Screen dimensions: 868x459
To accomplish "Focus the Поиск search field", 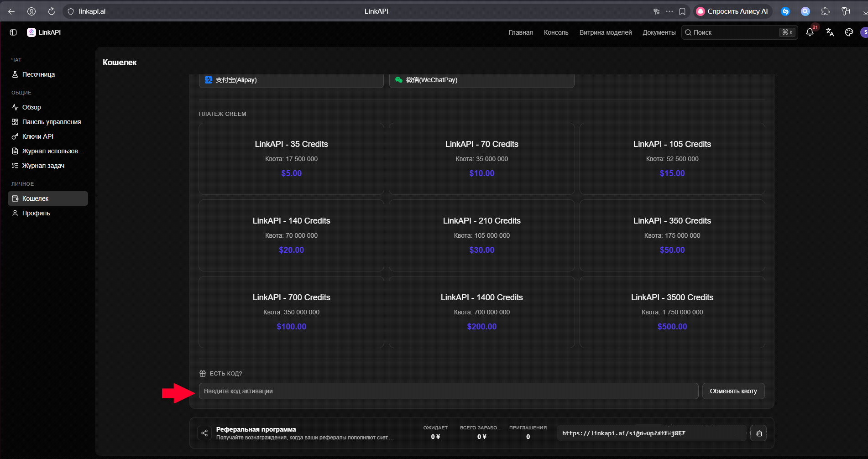I will pos(739,32).
